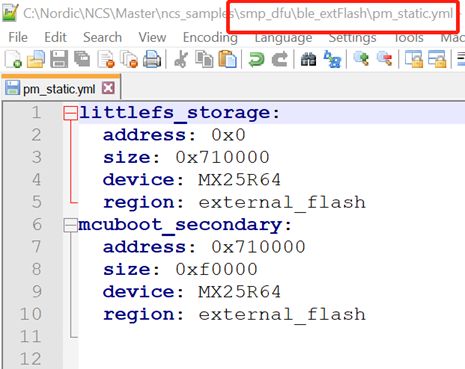465x369 pixels.
Task: Open a file with the folder icon
Action: 36,59
